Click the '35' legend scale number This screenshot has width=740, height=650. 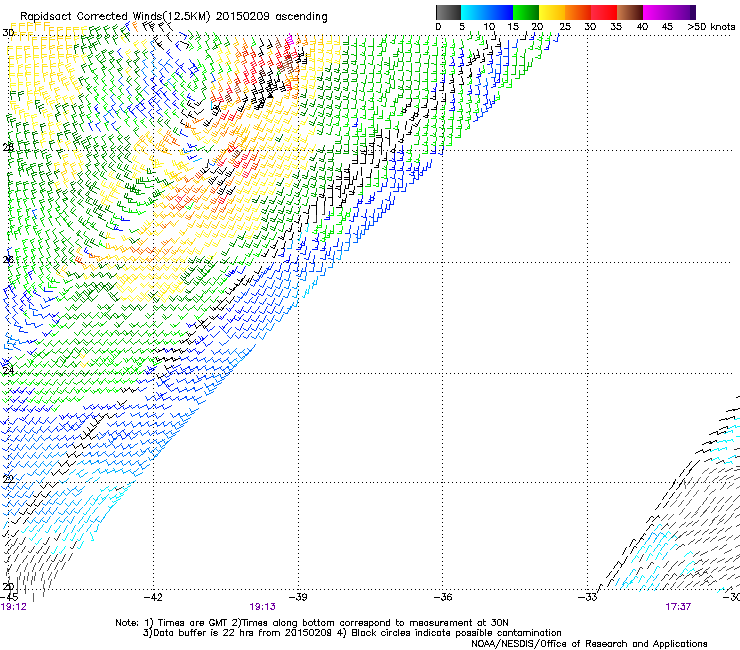[616, 26]
